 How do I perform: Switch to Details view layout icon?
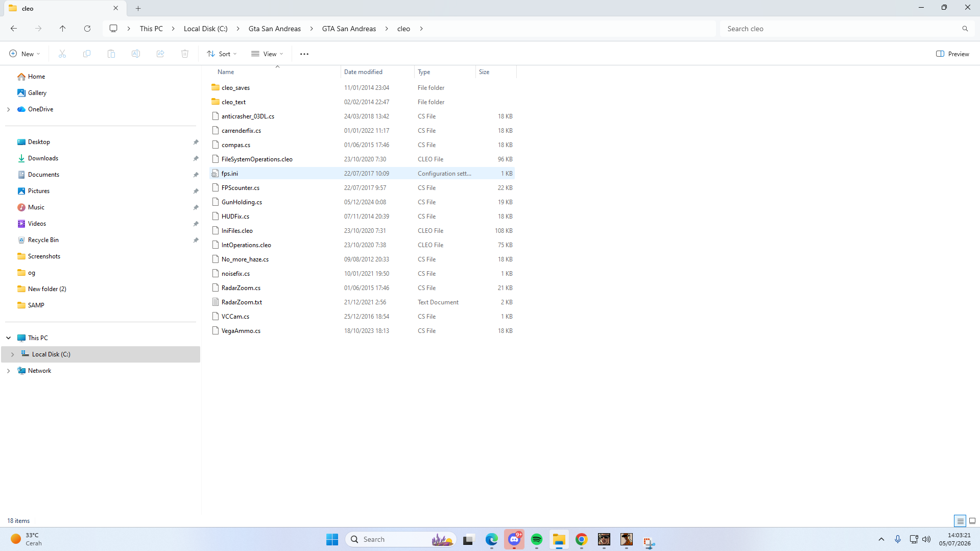[960, 521]
